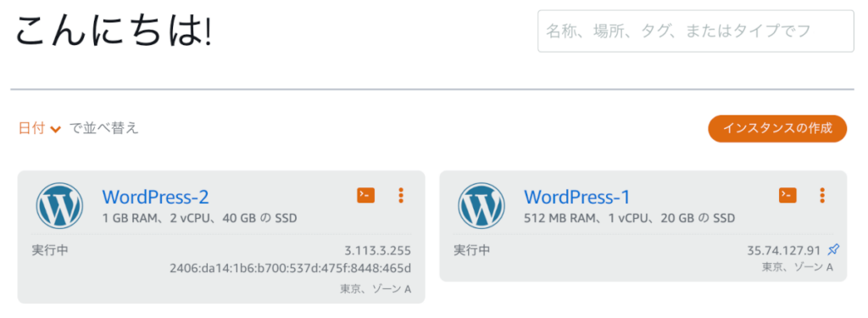Viewport: 868px width, 318px height.
Task: Click the 1 GB RAM、2 vCPU spec text
Action: (200, 218)
